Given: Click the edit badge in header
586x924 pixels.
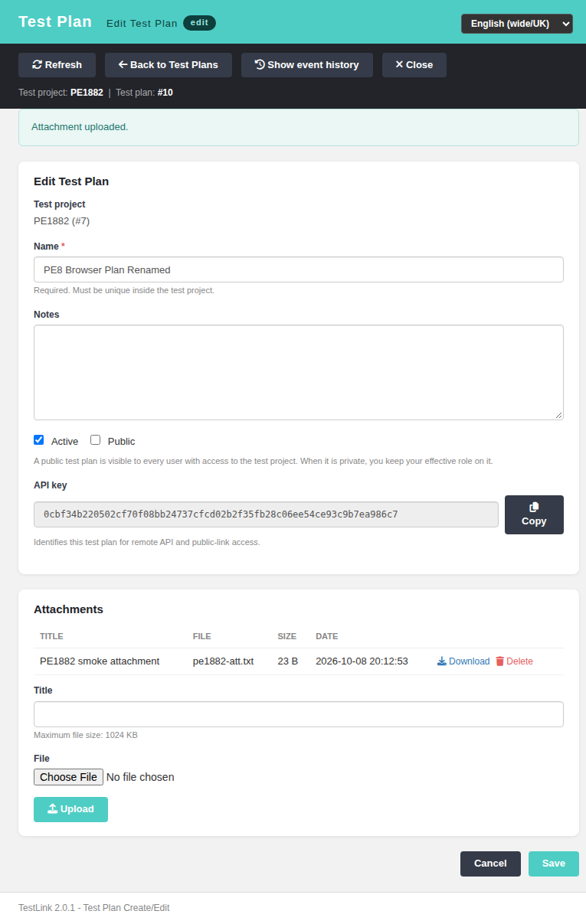Looking at the screenshot, I should coord(199,23).
